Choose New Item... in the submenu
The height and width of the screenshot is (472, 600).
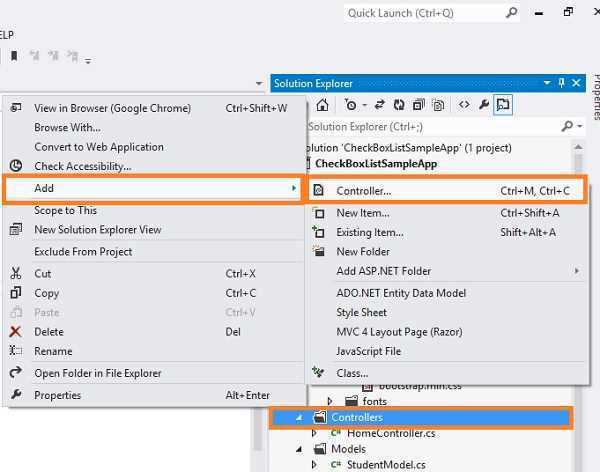pos(362,213)
